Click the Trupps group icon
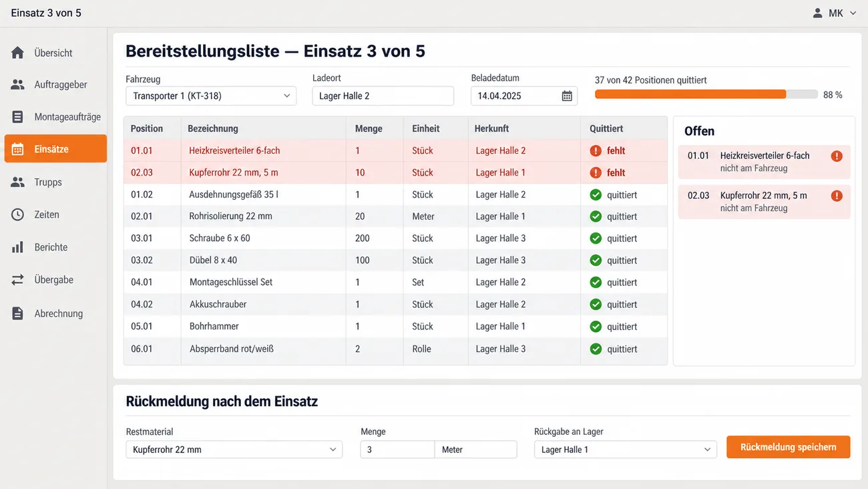Image resolution: width=868 pixels, height=489 pixels. [x=18, y=182]
